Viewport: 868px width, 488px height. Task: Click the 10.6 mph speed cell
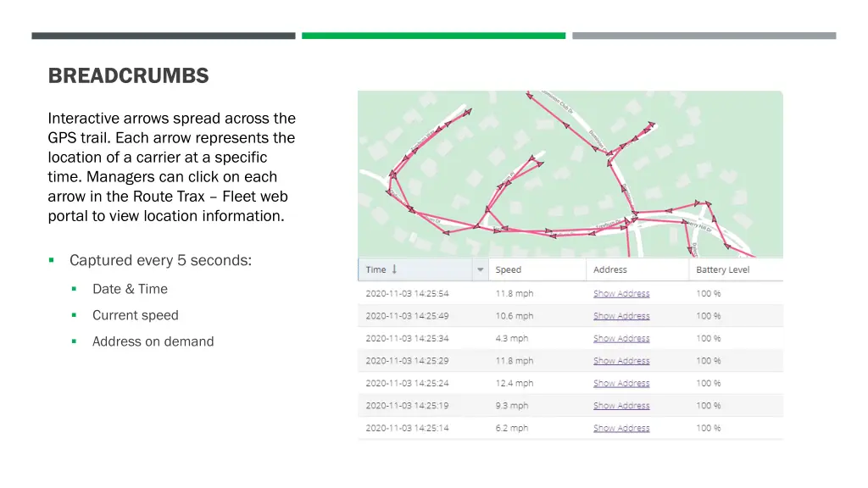[x=515, y=316]
